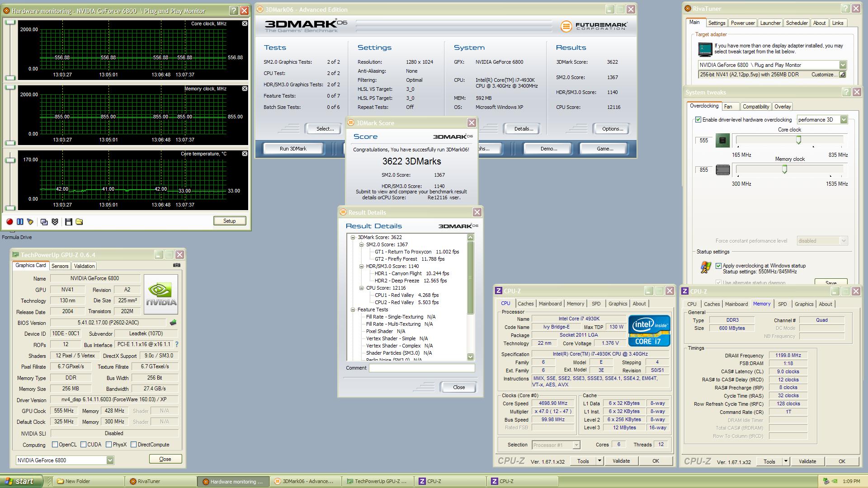Click the Windows Start button
Viewport: 868px width, 488px height.
coord(22,481)
